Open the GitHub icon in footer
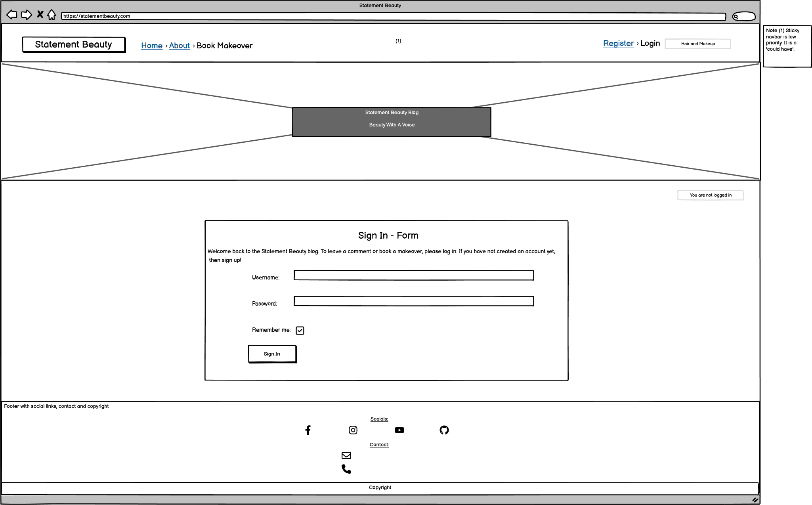Image resolution: width=812 pixels, height=505 pixels. coord(444,430)
